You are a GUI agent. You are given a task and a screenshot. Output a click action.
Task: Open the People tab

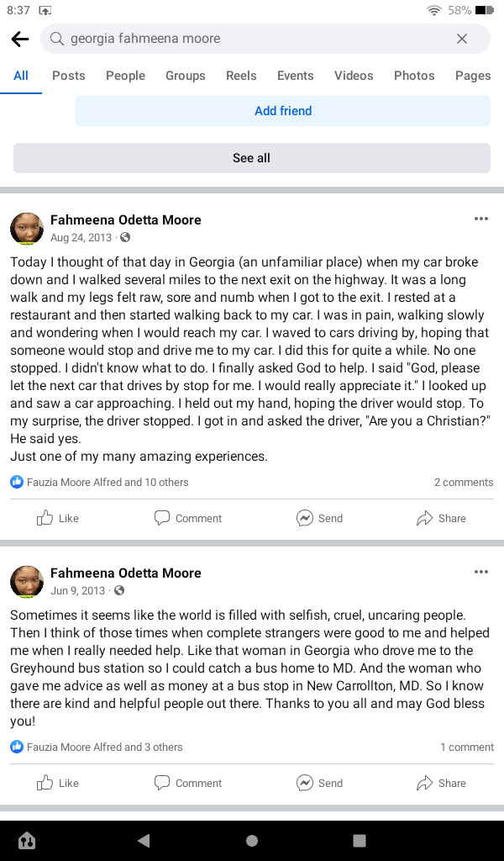tap(125, 76)
